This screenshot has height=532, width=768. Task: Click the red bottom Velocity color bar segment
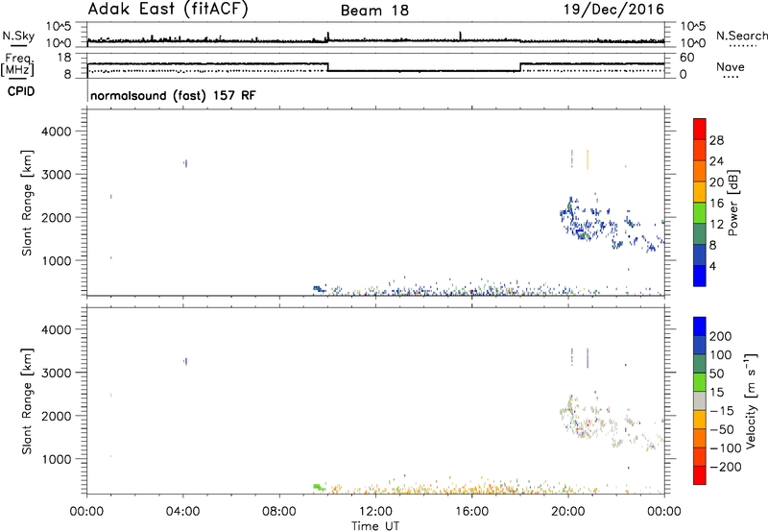coord(700,475)
